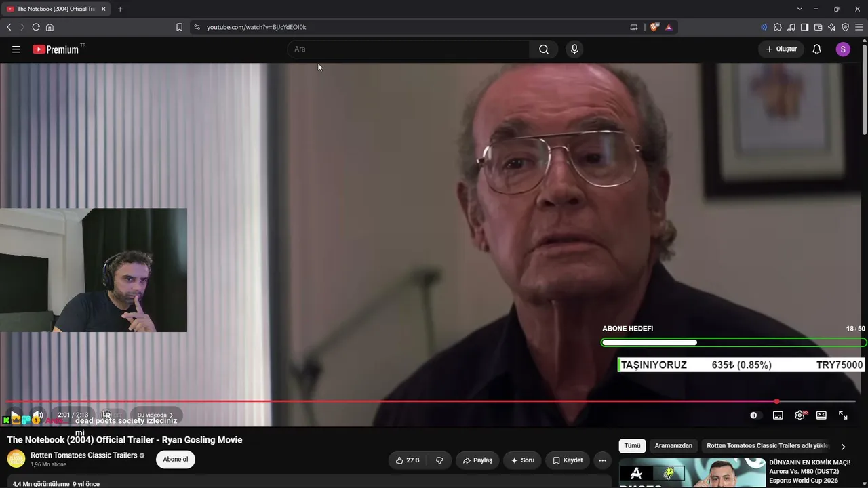868x488 pixels.
Task: Seek using the red video progress bar
Action: click(x=431, y=401)
